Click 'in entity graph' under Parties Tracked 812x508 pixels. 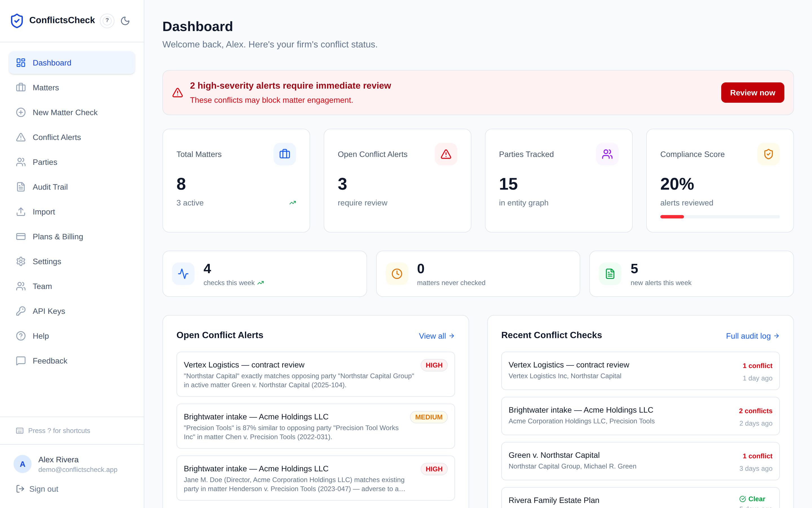(x=524, y=203)
